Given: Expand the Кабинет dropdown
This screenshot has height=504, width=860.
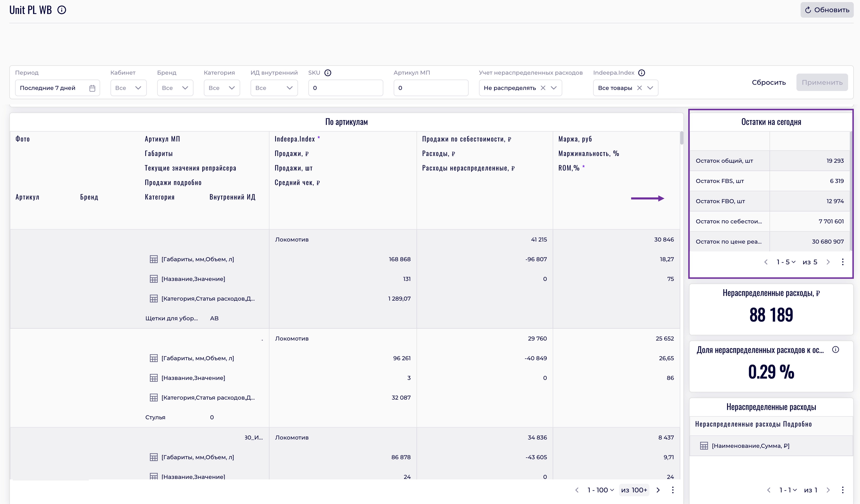Looking at the screenshot, I should coord(128,88).
